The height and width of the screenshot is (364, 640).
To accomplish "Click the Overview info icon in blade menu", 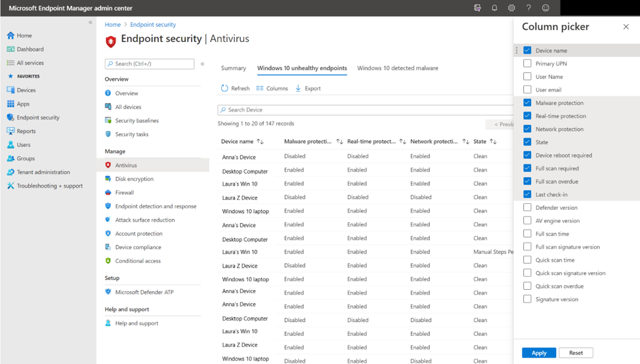I will pyautogui.click(x=108, y=93).
